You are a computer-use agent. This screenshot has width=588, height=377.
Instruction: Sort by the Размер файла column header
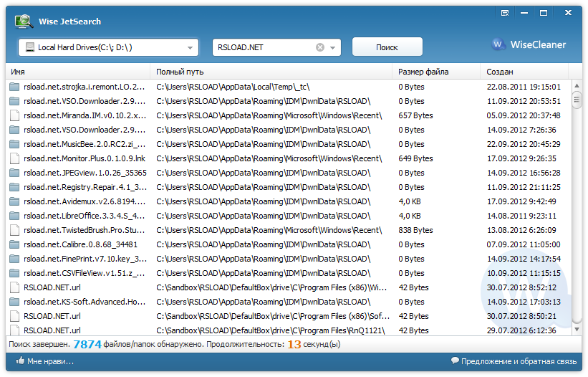click(x=436, y=72)
